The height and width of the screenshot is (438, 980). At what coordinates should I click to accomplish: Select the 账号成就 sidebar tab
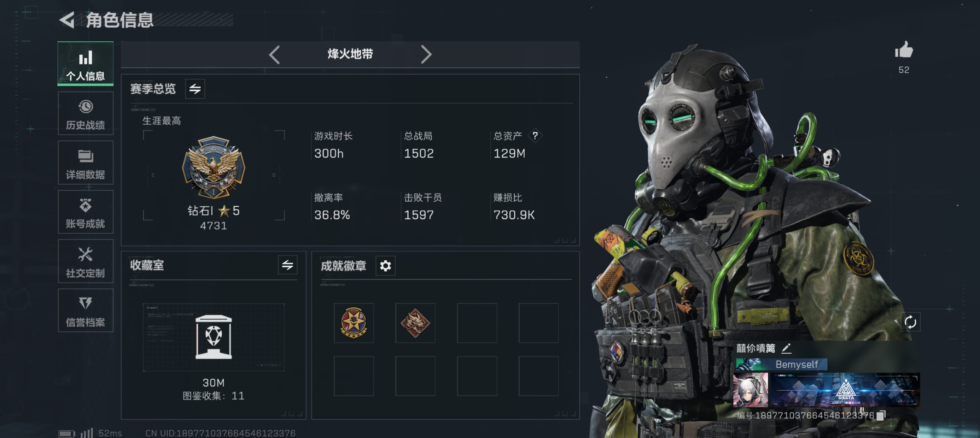click(x=86, y=212)
